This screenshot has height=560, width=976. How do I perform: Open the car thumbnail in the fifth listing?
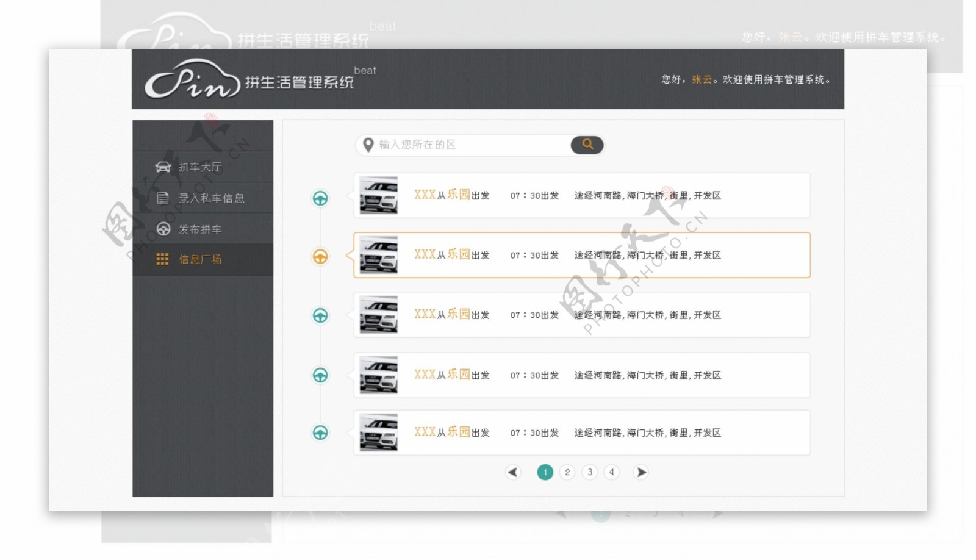(378, 433)
